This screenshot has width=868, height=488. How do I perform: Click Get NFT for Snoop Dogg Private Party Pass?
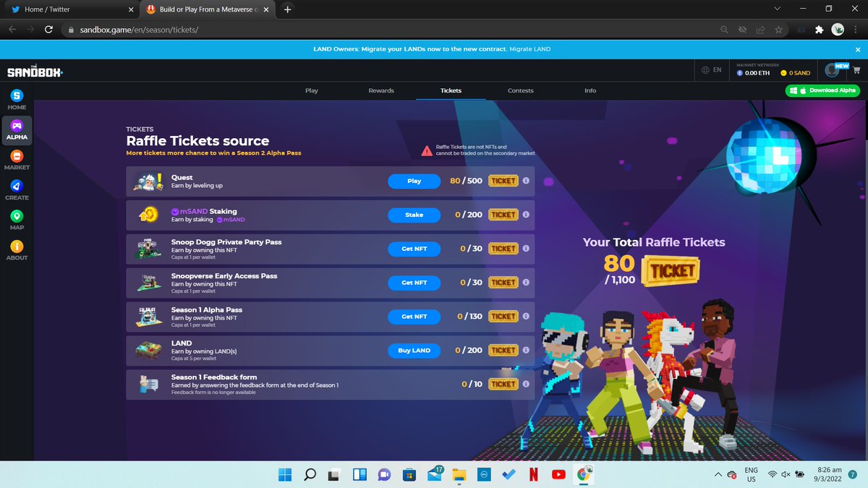(x=414, y=249)
